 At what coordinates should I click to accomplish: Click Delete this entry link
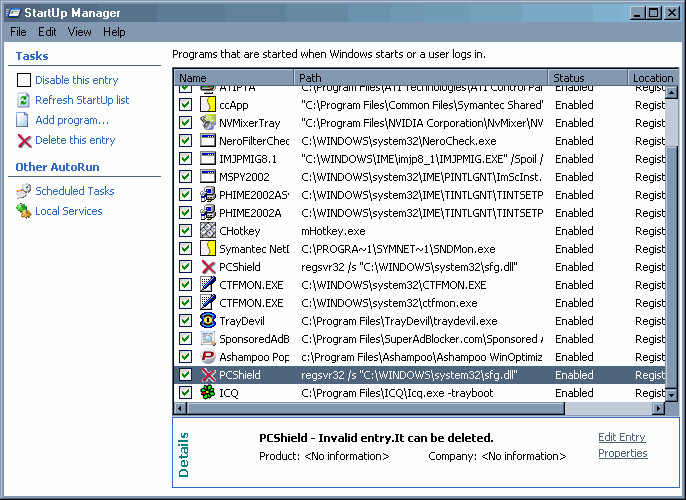pos(75,140)
